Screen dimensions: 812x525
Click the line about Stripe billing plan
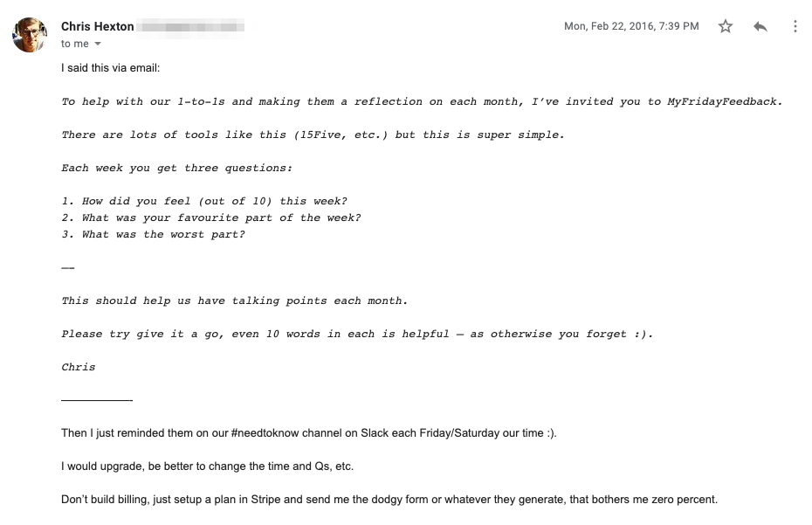click(x=389, y=500)
